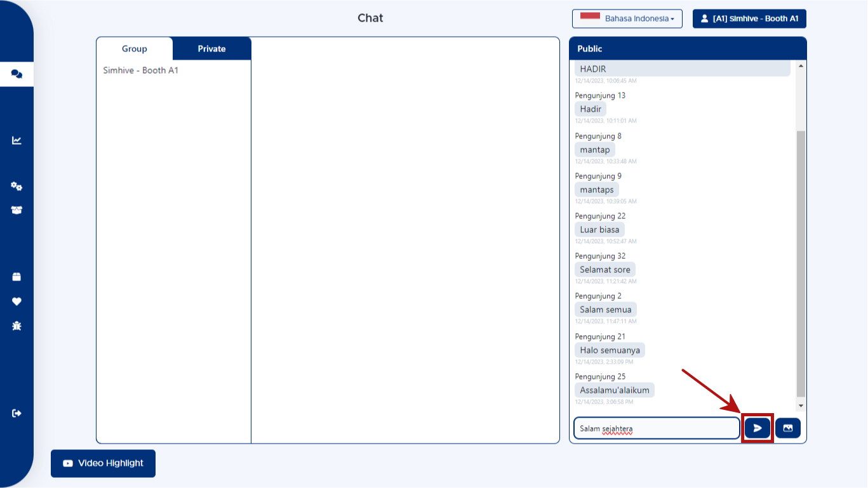This screenshot has width=868, height=488.
Task: Click sender name Pengunjung 32
Action: [600, 256]
